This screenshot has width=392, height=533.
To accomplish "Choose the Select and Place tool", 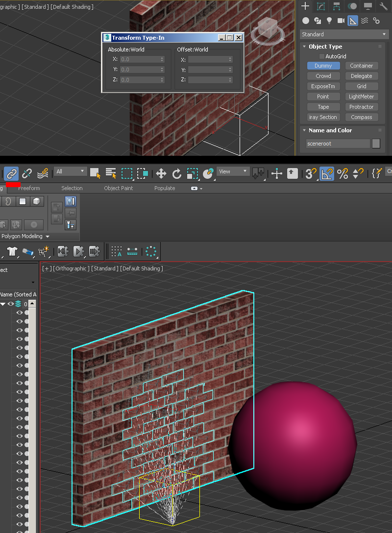I will coord(208,174).
